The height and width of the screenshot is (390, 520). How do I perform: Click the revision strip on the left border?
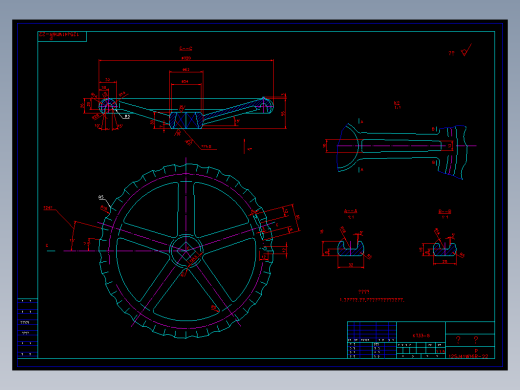[27, 328]
